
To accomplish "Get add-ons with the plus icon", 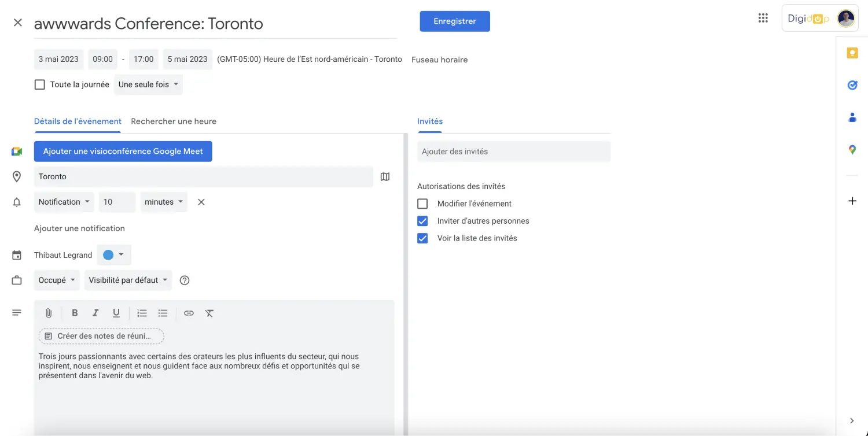I will [852, 201].
